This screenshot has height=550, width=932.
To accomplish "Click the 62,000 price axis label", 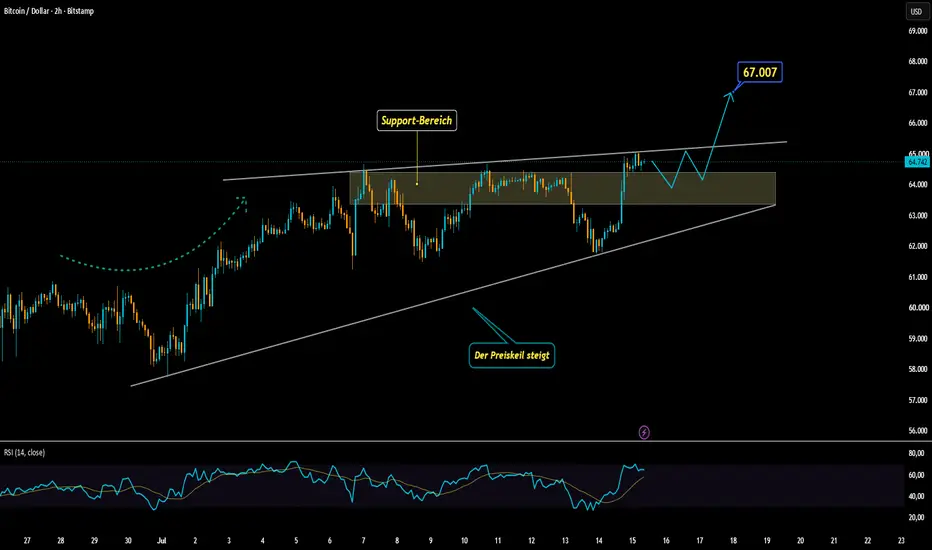I will coord(918,246).
